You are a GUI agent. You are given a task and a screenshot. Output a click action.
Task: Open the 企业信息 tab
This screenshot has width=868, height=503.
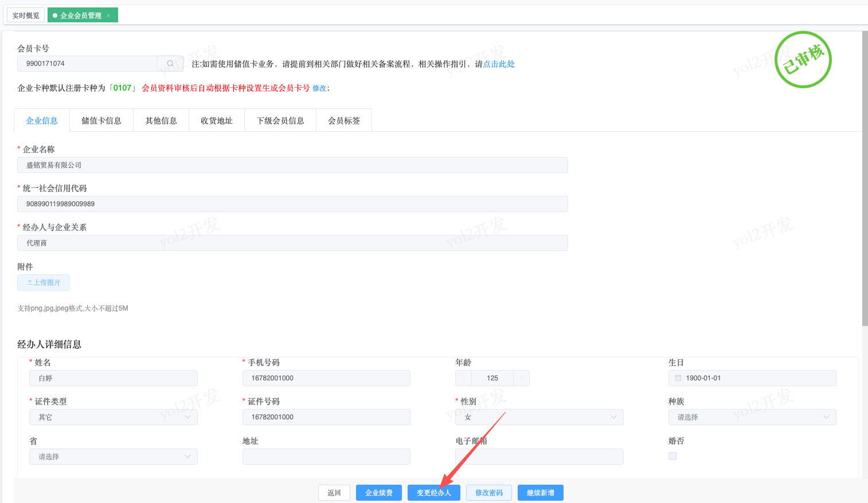coord(42,120)
